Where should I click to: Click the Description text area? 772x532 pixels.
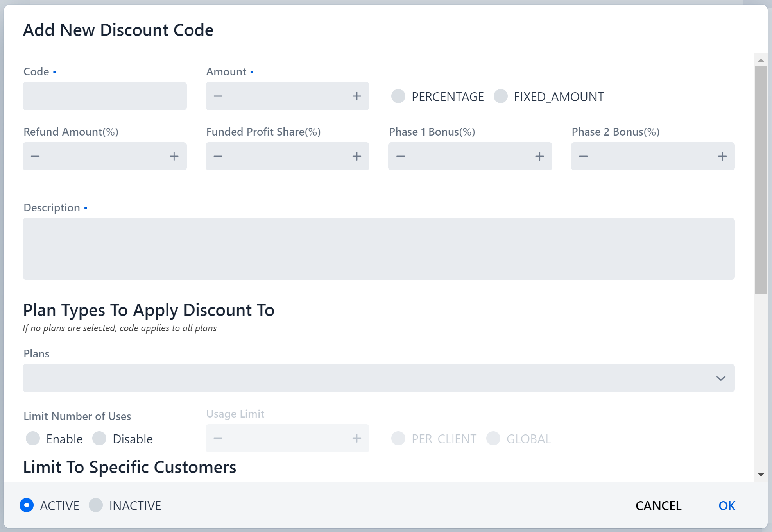pos(379,249)
